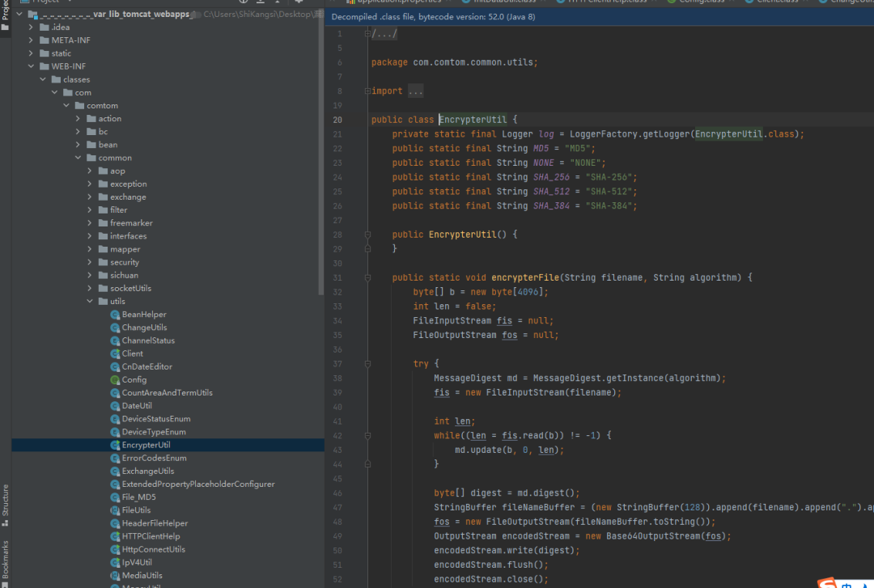Click the EncrypterUtil class icon in tree
The image size is (874, 588).
pos(115,445)
